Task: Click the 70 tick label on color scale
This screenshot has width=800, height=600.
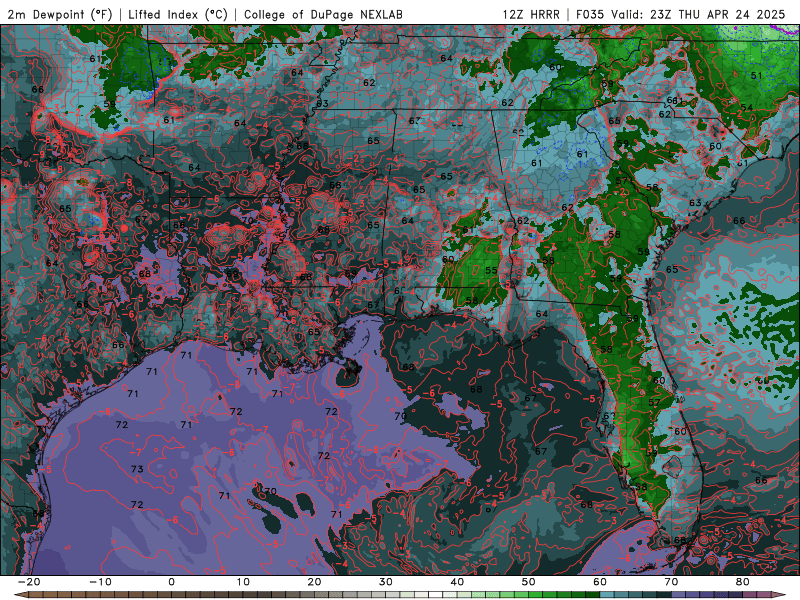Action: pyautogui.click(x=671, y=582)
